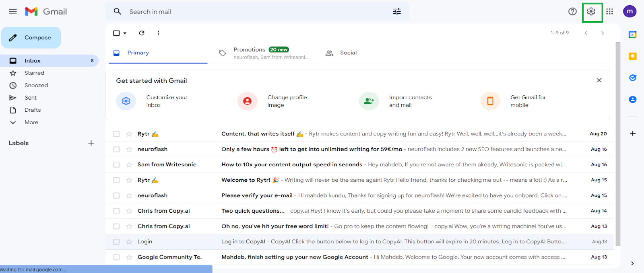This screenshot has width=644, height=273.
Task: Select the neuroflash Aug 16 email checkbox
Action: coord(116,149)
